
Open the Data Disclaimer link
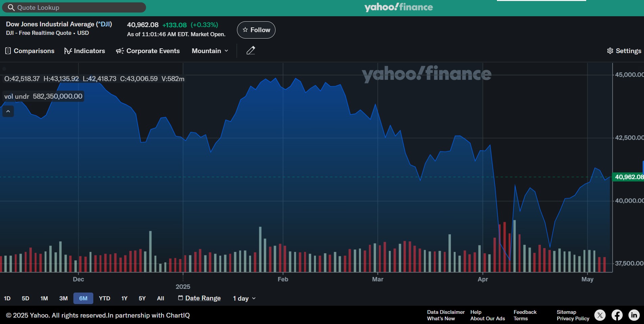coord(446,312)
